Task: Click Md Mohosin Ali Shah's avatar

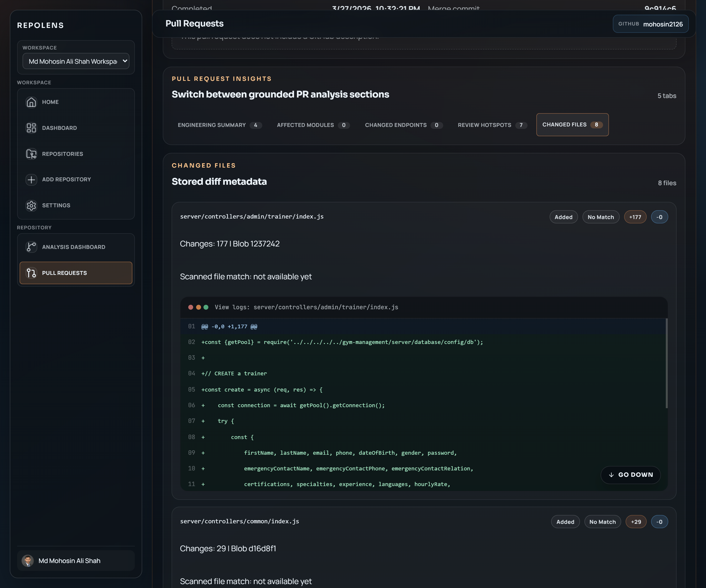Action: 28,561
